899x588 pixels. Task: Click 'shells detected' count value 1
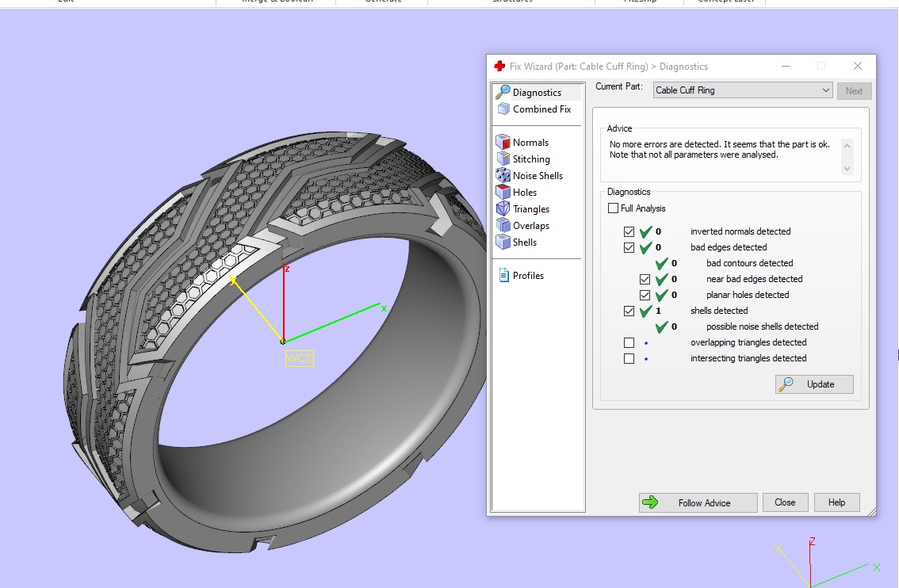(658, 311)
